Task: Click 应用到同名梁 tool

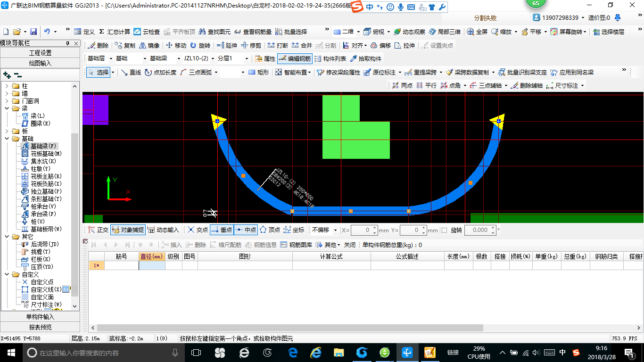Action: (572, 73)
